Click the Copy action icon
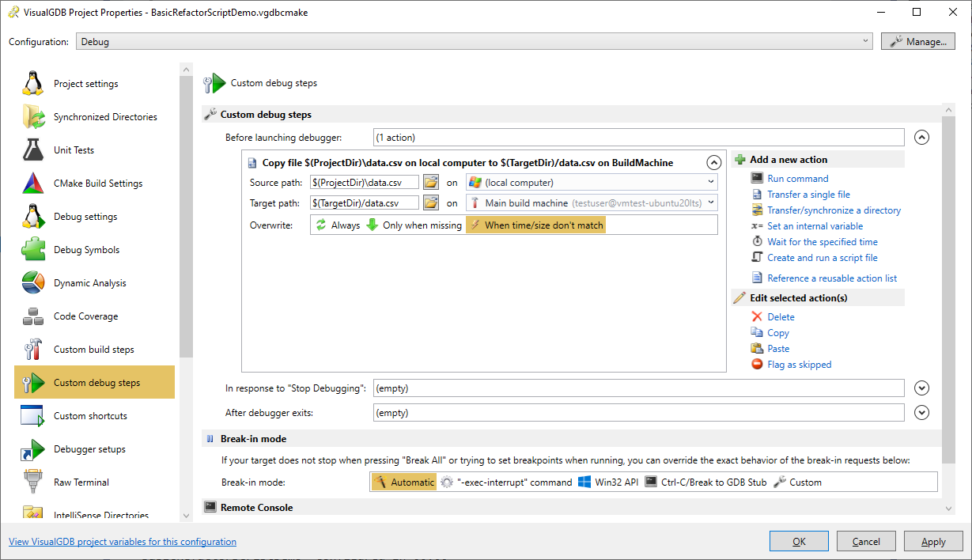 click(x=757, y=332)
